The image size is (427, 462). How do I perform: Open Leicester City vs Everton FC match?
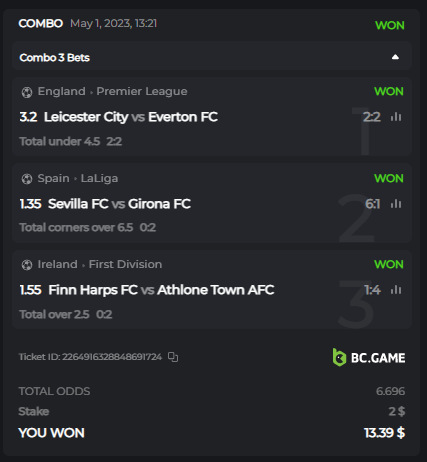[x=131, y=117]
